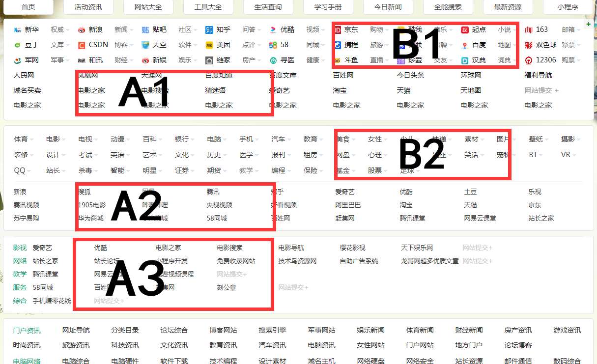Click the 樱花影视 link
Image resolution: width=597 pixels, height=364 pixels.
pos(352,248)
